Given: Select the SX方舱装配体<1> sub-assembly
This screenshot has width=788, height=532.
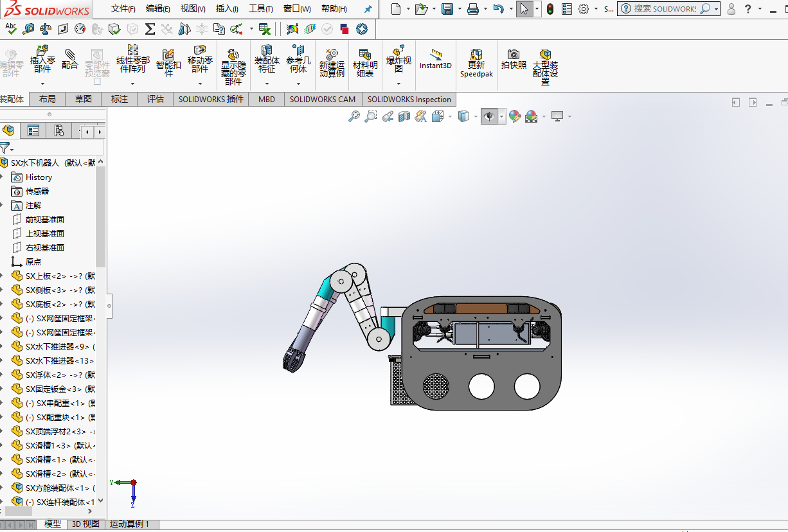Looking at the screenshot, I should [x=60, y=488].
